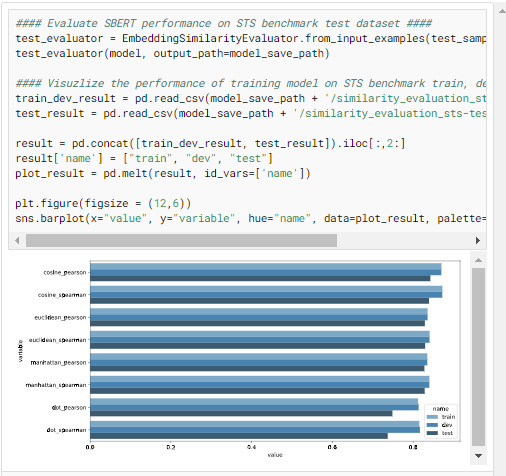Click the code cell's right scroll arrow
This screenshot has height=476, width=506.
(x=478, y=240)
